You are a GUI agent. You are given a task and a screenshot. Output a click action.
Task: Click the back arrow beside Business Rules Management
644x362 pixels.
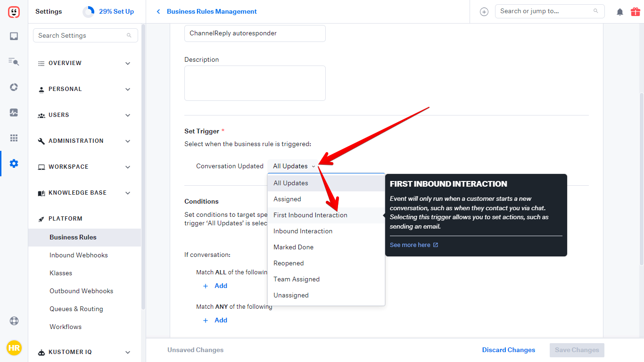pyautogui.click(x=158, y=12)
